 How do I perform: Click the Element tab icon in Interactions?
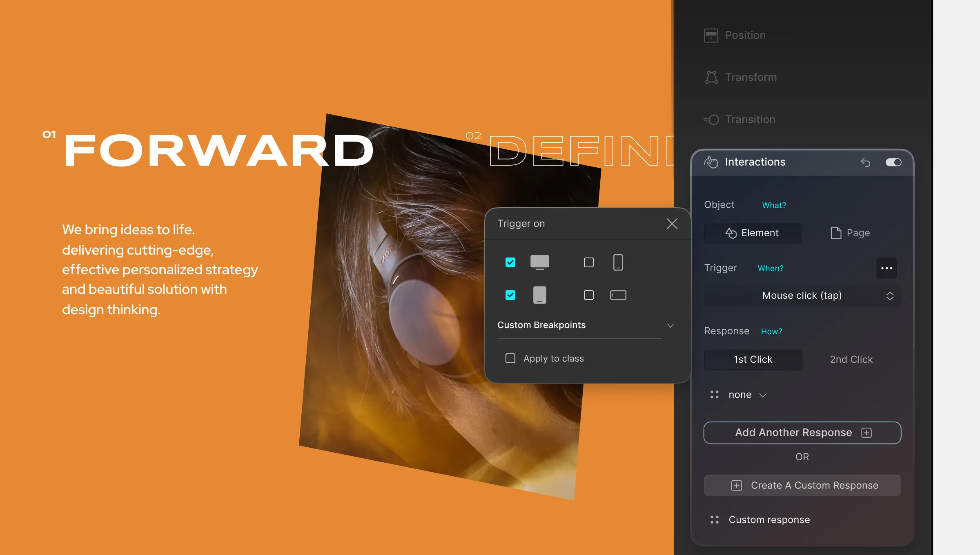click(x=730, y=233)
